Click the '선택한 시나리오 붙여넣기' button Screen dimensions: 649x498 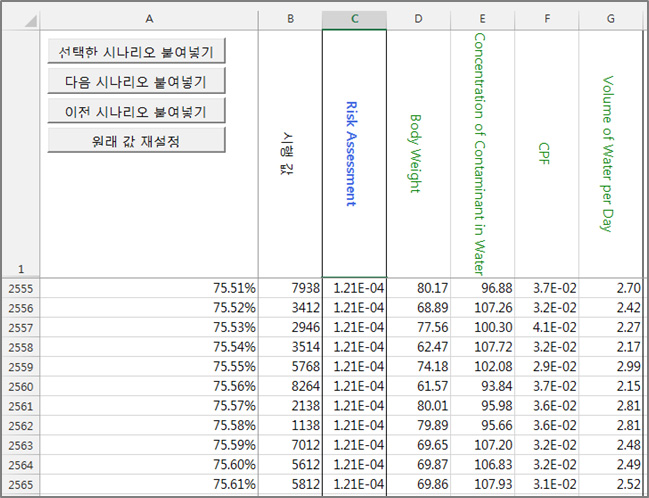pos(136,51)
